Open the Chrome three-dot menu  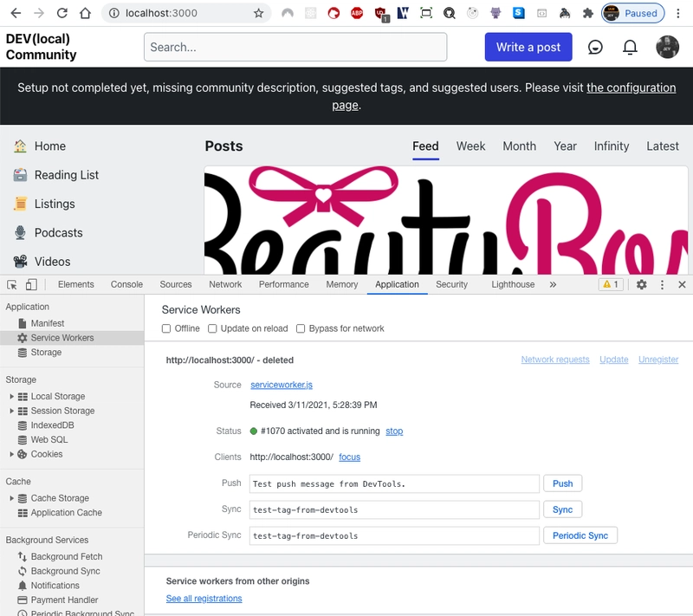click(678, 13)
